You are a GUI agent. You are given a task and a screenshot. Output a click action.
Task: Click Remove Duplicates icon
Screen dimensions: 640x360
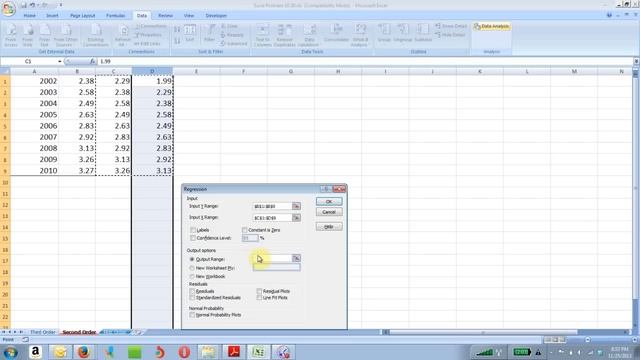click(x=284, y=35)
